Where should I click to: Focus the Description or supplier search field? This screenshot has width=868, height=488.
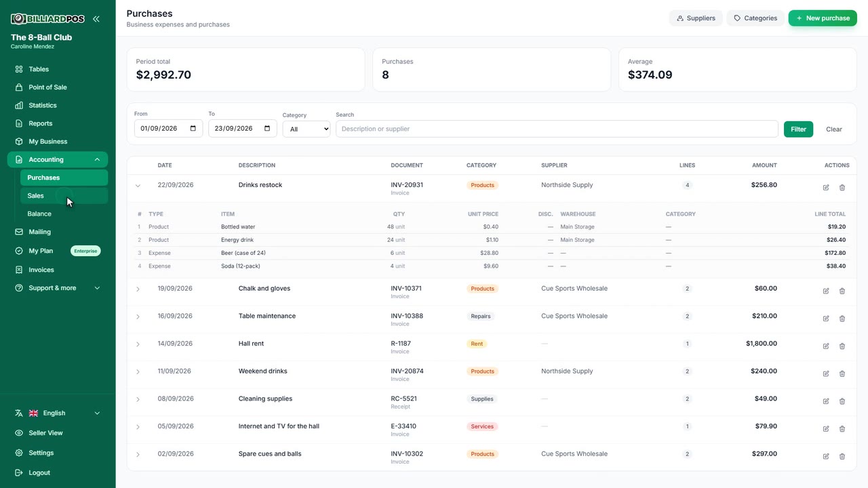click(557, 129)
